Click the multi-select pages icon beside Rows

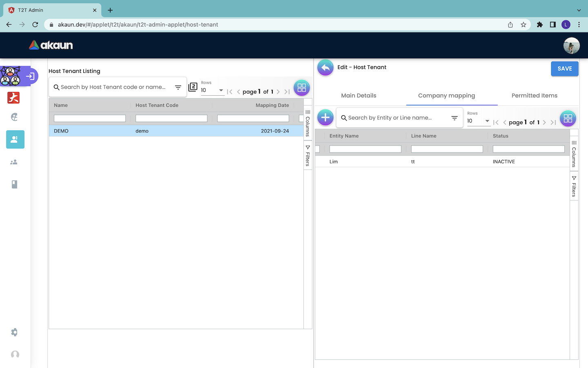tap(193, 87)
